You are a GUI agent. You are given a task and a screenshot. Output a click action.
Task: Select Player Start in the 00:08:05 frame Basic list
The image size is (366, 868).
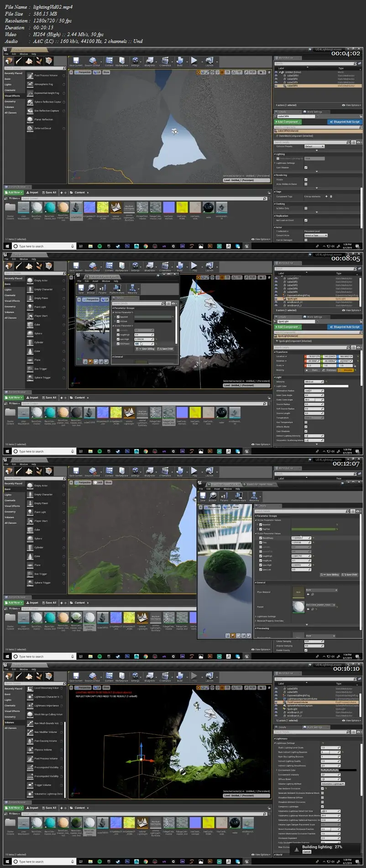click(46, 316)
